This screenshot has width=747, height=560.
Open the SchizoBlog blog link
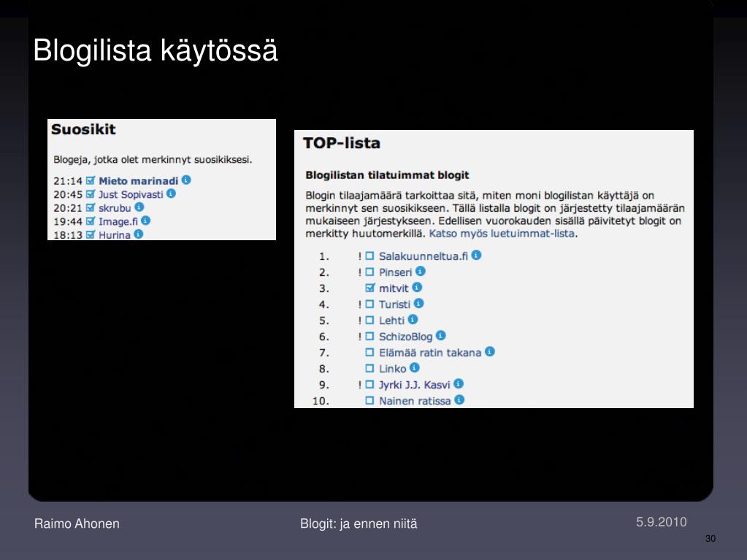point(405,337)
